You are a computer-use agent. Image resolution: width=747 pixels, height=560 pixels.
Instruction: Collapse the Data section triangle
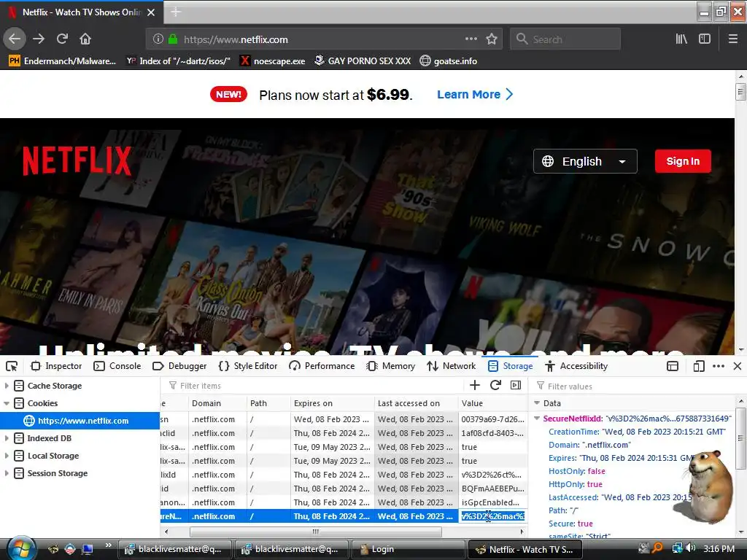point(537,403)
